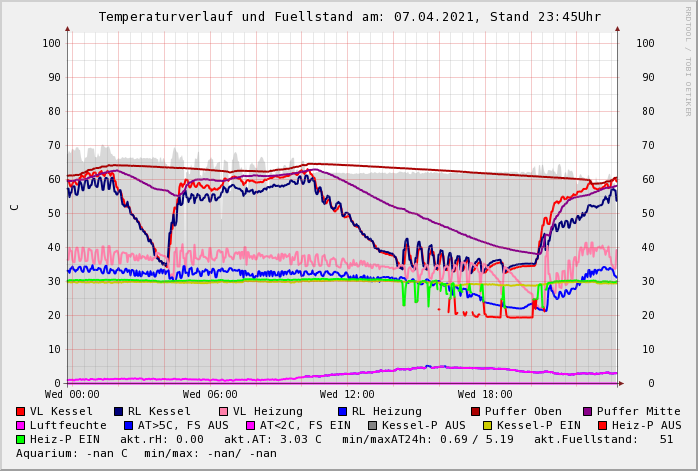Click the magenta Luftfeuchte legend swatch
Screen dimensions: 698x471
point(21,425)
